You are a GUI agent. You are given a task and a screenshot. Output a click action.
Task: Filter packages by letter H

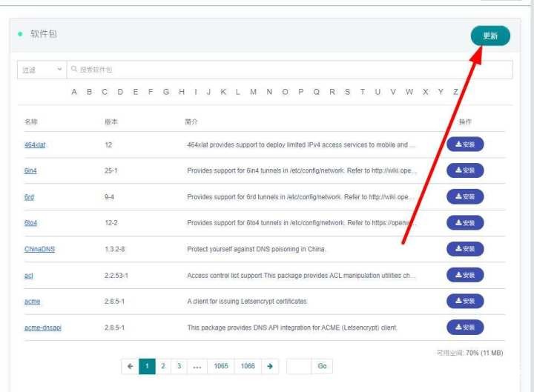point(182,92)
